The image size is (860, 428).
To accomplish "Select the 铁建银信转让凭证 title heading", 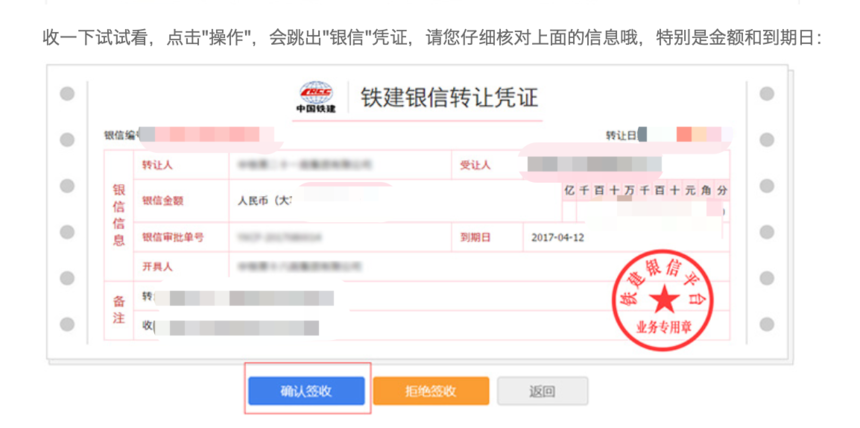I will (449, 97).
